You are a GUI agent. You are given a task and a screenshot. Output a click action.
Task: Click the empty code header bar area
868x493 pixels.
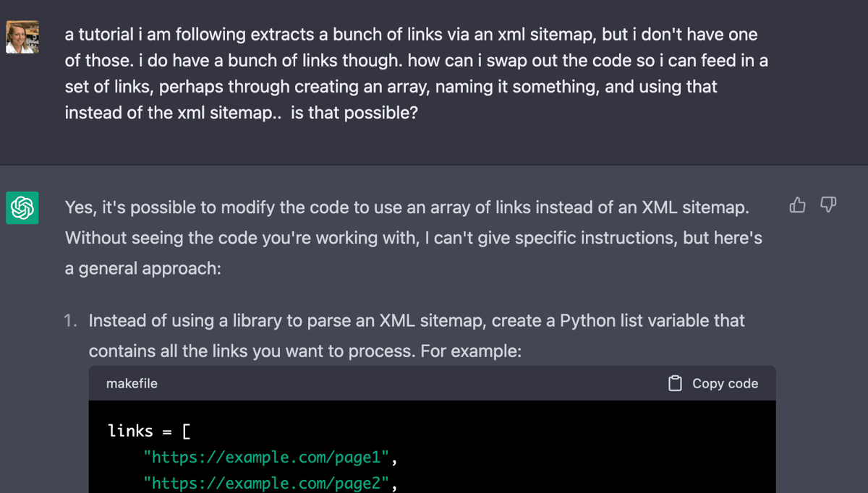pos(412,383)
